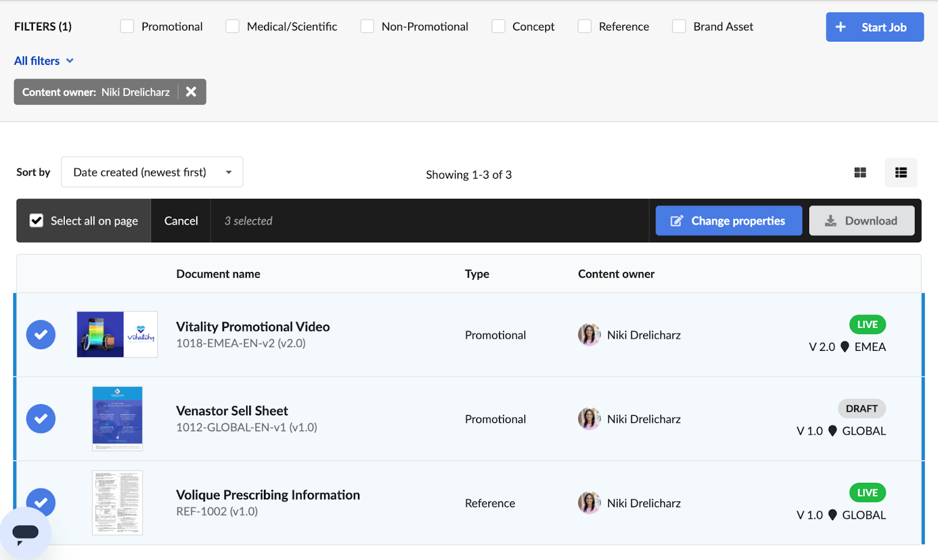The width and height of the screenshot is (938, 560).
Task: Deselect Venastor Sell Sheet row checkmark
Action: coord(41,418)
